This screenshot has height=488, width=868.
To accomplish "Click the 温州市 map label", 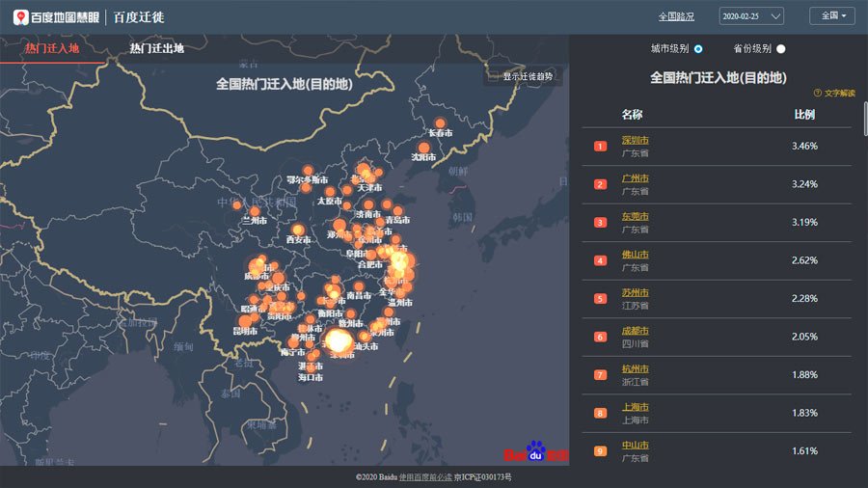I will pyautogui.click(x=399, y=303).
